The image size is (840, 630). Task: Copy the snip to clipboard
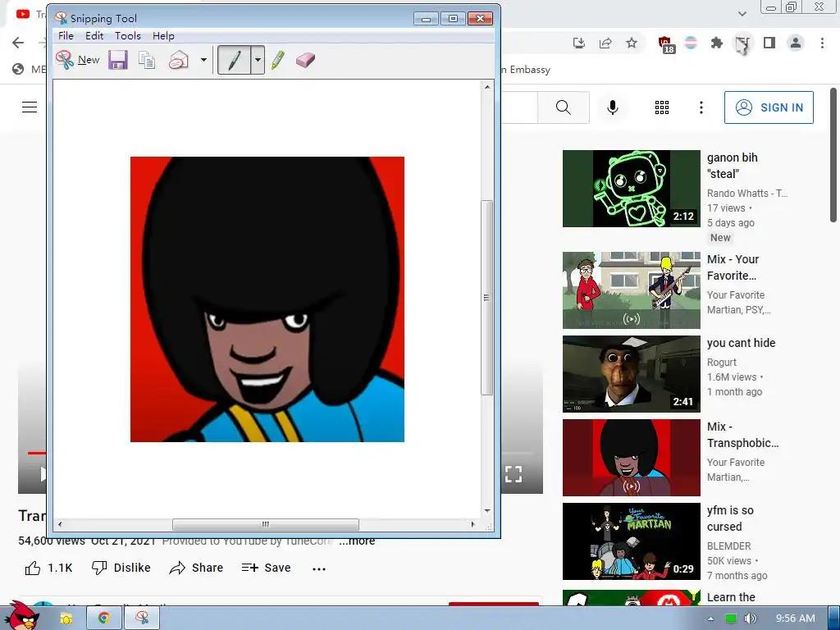[x=147, y=60]
